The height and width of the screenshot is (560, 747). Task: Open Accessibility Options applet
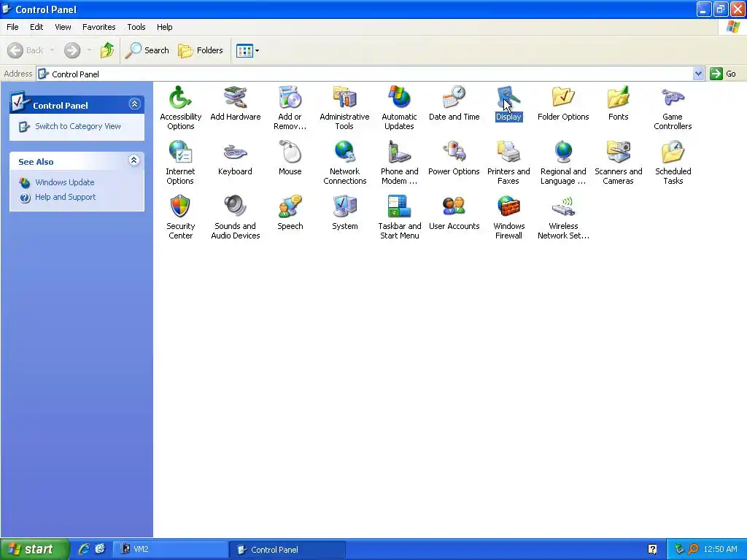(x=180, y=108)
